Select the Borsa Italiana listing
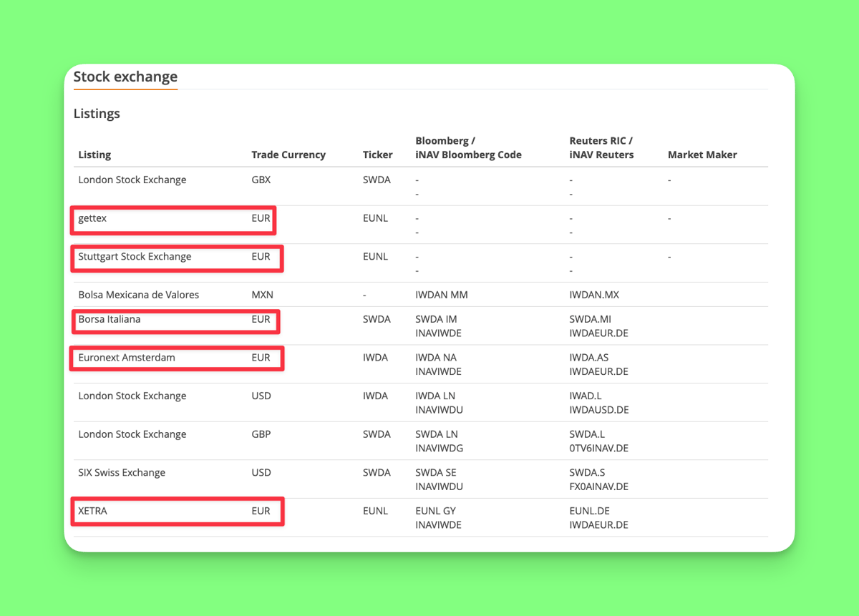859x616 pixels. [109, 320]
